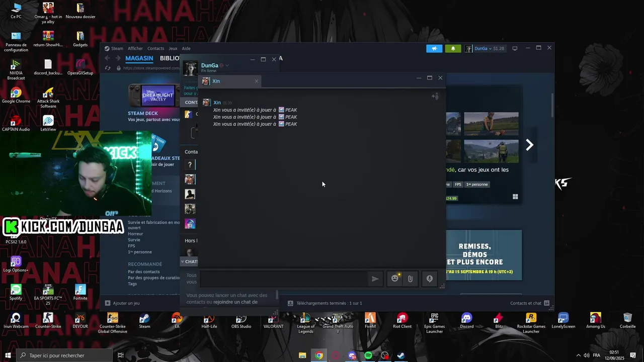Viewport: 644px width, 362px height.
Task: Switch to the MAGASIN tab
Action: pos(139,58)
